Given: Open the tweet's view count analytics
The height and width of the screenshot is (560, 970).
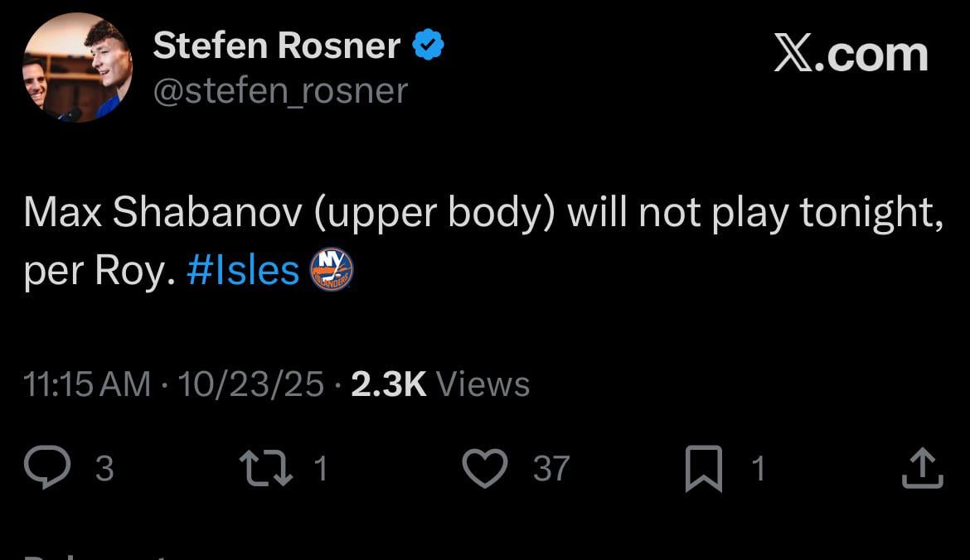Looking at the screenshot, I should click(x=439, y=384).
